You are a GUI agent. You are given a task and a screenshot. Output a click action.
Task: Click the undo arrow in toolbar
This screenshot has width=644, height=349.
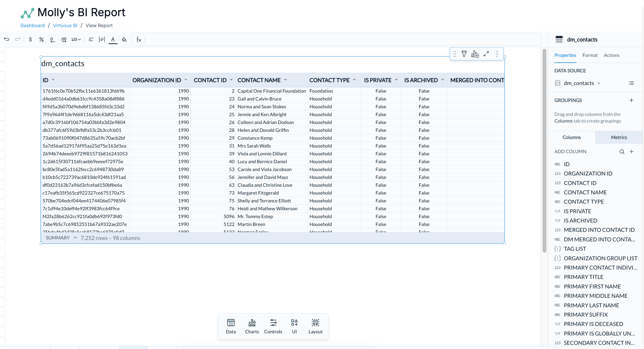pos(7,39)
